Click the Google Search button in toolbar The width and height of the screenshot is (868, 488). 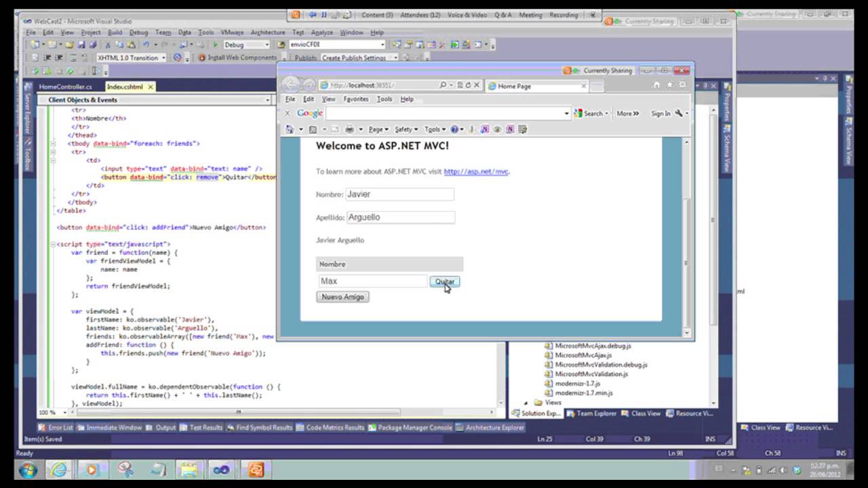591,113
